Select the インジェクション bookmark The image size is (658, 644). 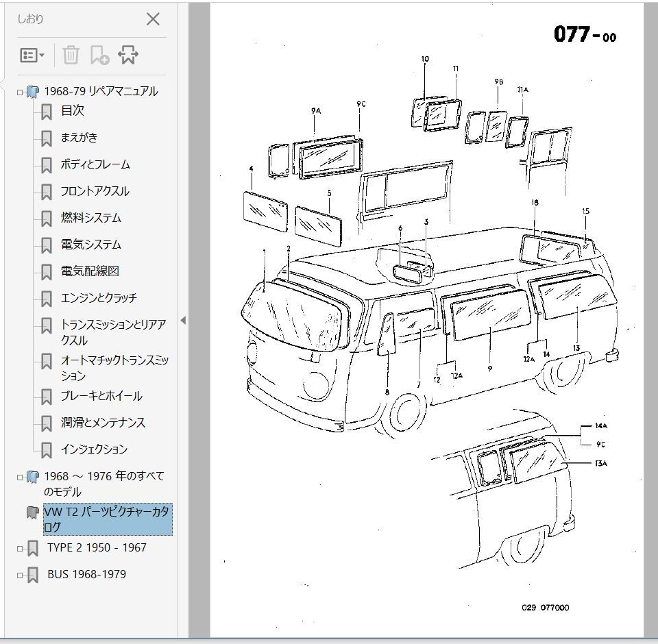coord(94,449)
